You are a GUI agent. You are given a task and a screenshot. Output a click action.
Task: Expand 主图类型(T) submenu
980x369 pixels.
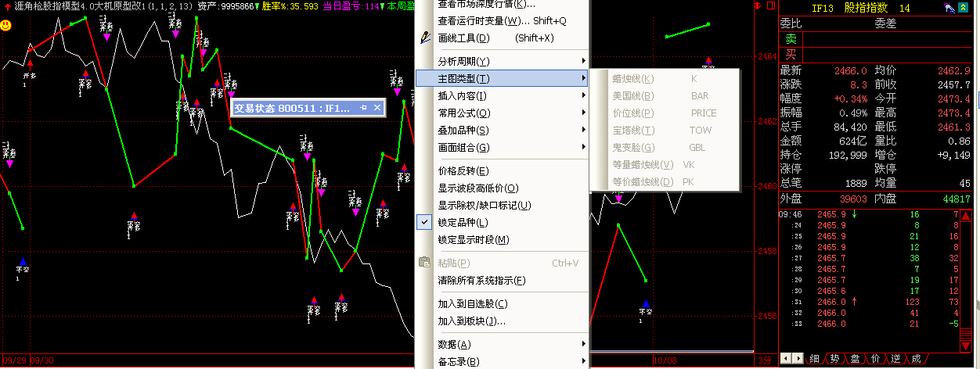[x=503, y=79]
